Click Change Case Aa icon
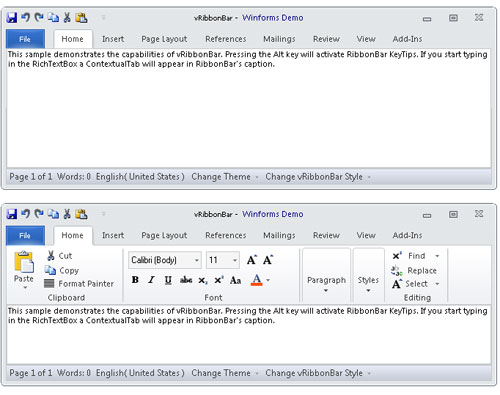 [235, 280]
